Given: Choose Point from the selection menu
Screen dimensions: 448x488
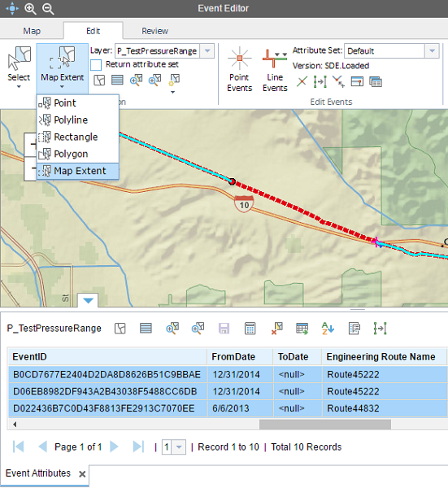Looking at the screenshot, I should pyautogui.click(x=78, y=103).
